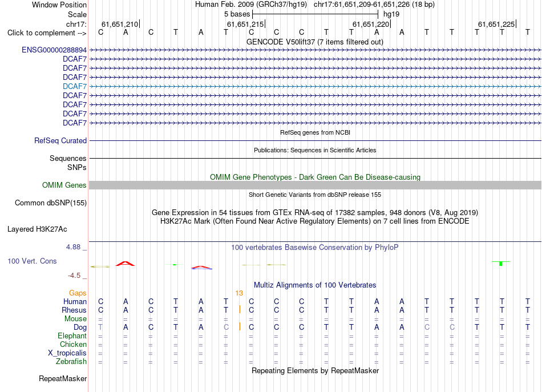Click the ENSG00000288894 transcript arrow row
The height and width of the screenshot is (392, 542).
[315, 50]
